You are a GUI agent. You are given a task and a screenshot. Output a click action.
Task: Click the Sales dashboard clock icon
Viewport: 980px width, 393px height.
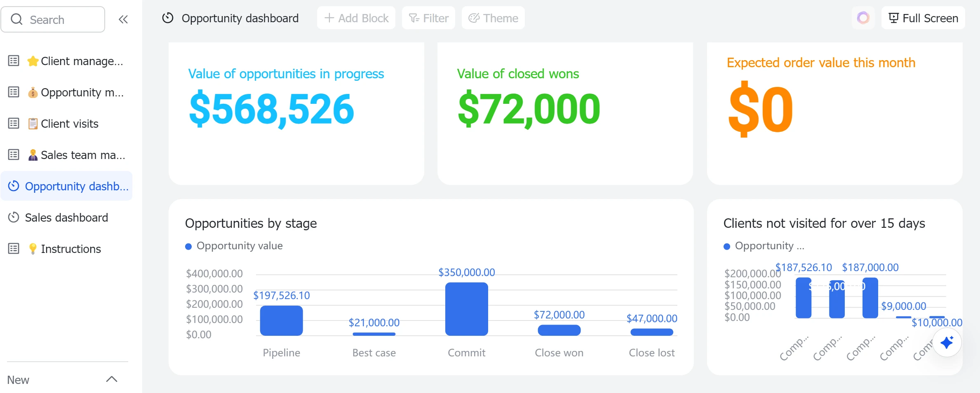pyautogui.click(x=14, y=218)
